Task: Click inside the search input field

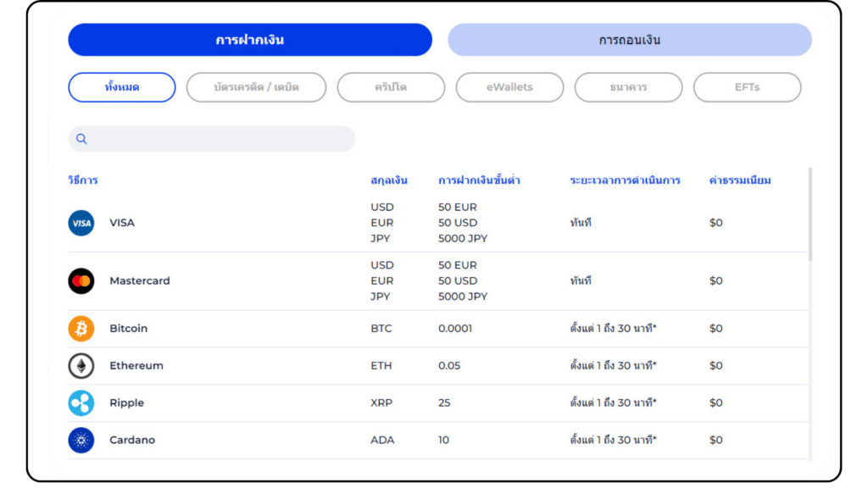Action: (212, 138)
